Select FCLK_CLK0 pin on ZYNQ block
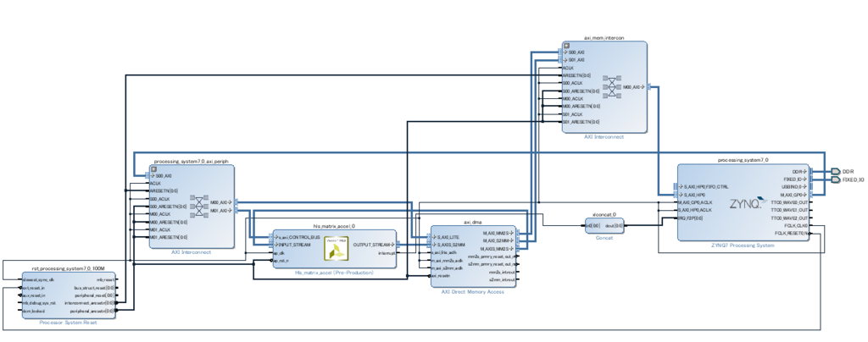Image resolution: width=868 pixels, height=342 pixels. point(797,225)
